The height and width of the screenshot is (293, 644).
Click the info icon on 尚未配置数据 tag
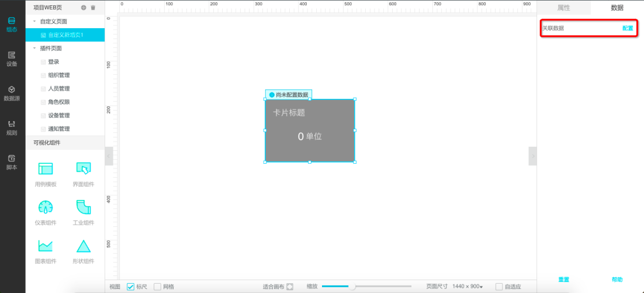272,95
